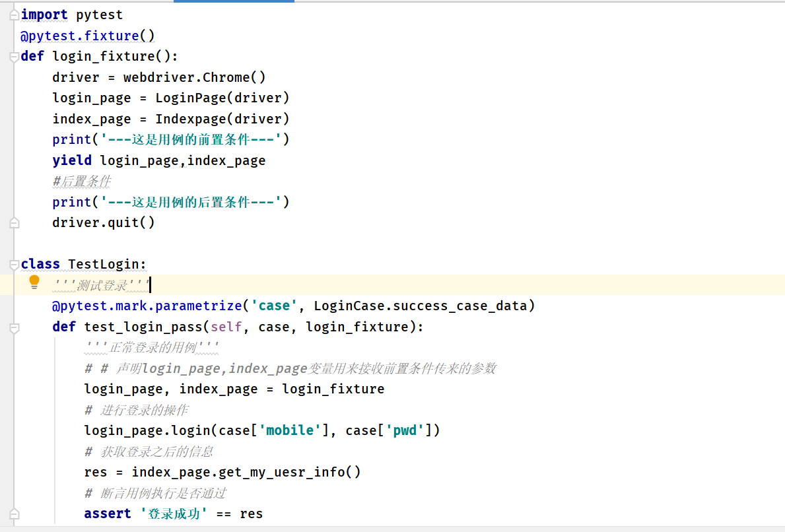The image size is (785, 532).
Task: Click the bottom gutter fold marker icon
Action: point(13,513)
